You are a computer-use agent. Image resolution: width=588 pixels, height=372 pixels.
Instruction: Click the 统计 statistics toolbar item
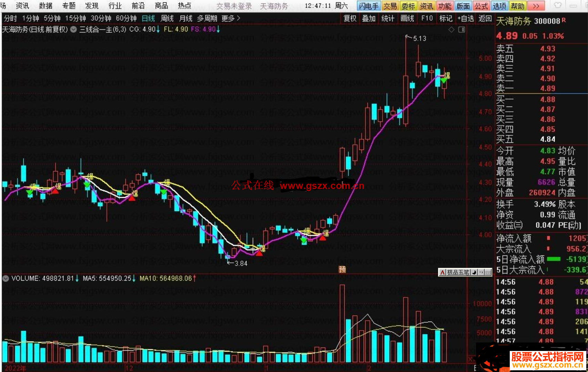(388, 18)
